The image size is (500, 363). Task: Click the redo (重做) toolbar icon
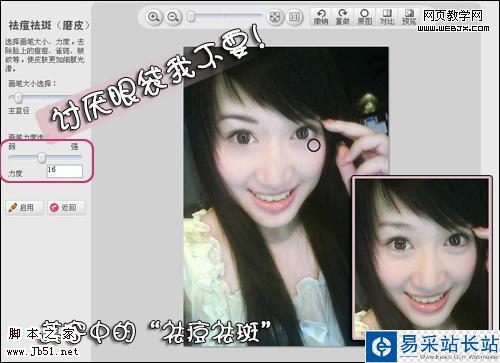click(342, 17)
